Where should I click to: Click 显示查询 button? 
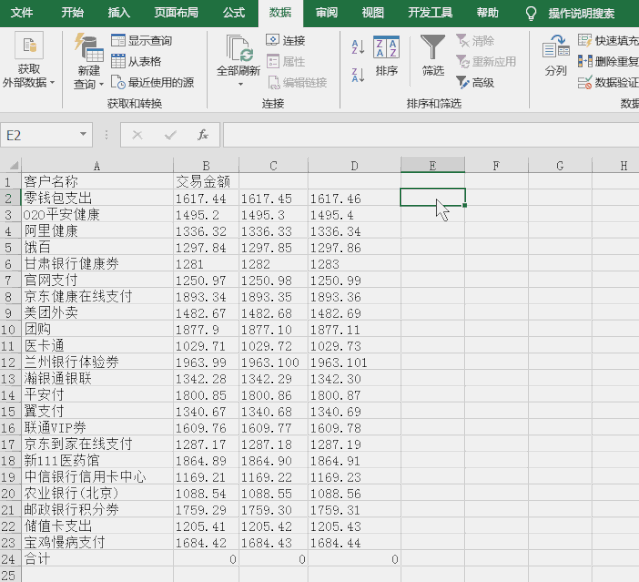click(142, 40)
